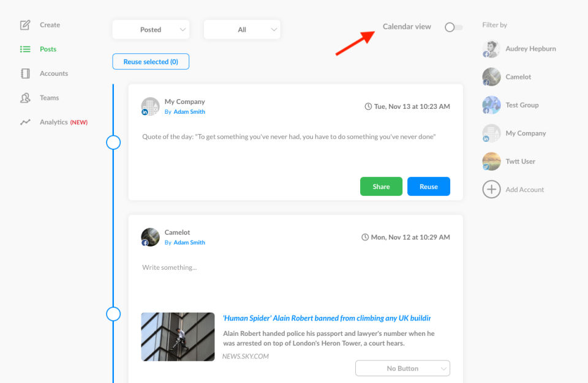The width and height of the screenshot is (588, 383).
Task: Toggle the Calendar view switch
Action: (x=453, y=27)
